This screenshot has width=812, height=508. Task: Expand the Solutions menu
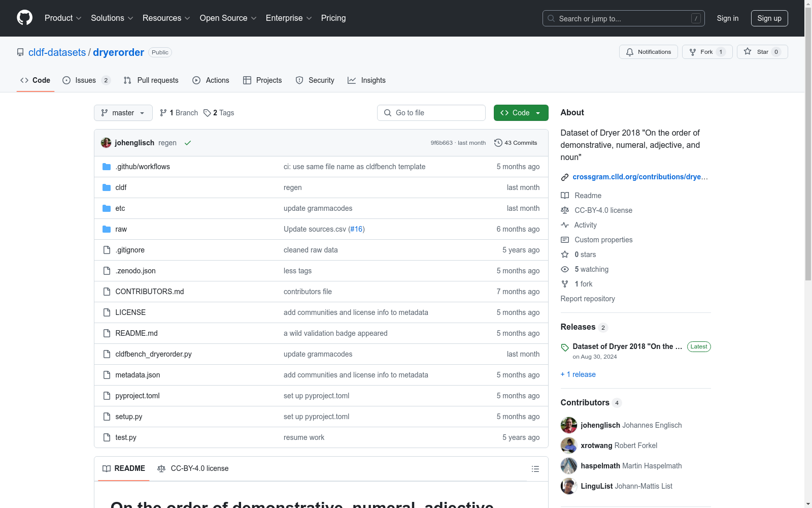[112, 18]
